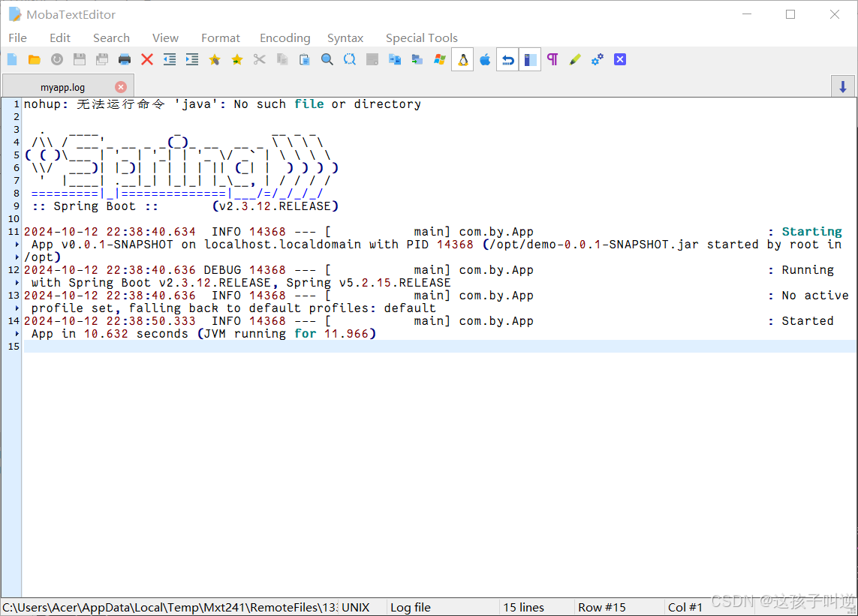Click the folder transfer icon with green arrow
This screenshot has height=616, width=858.
click(x=417, y=59)
